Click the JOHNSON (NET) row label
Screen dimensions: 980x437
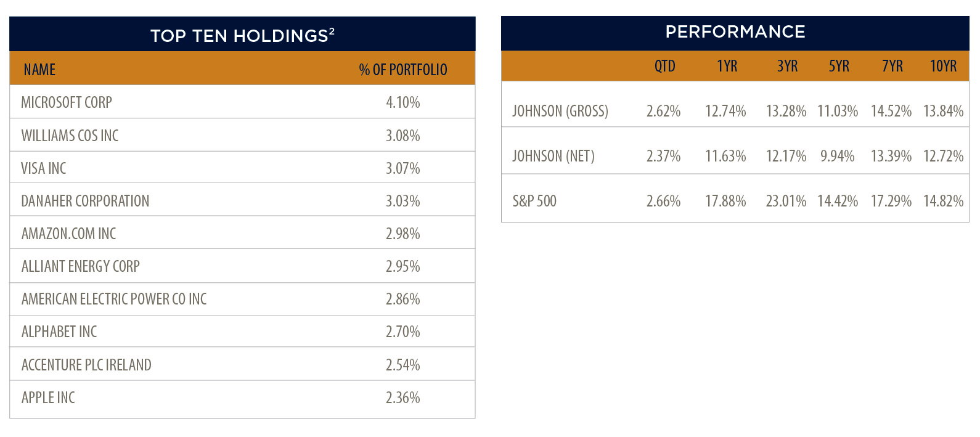pyautogui.click(x=553, y=156)
